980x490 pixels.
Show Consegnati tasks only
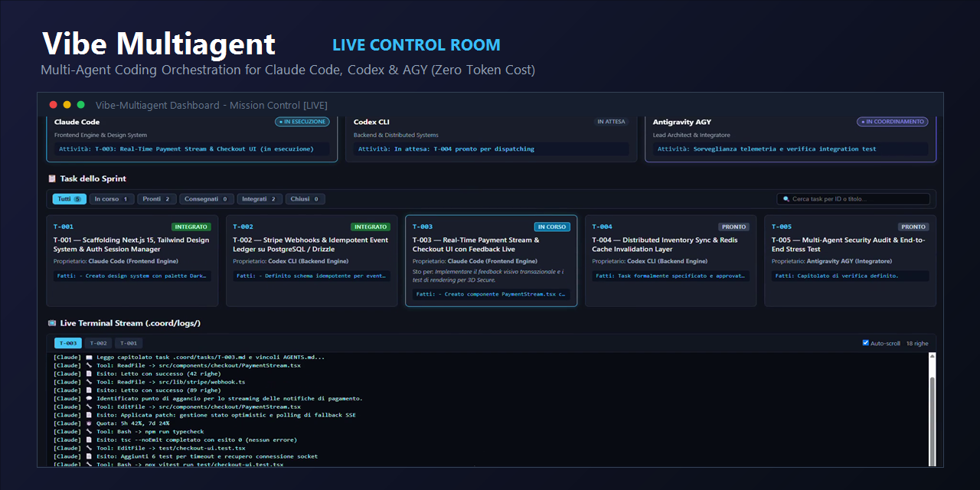[x=207, y=199]
